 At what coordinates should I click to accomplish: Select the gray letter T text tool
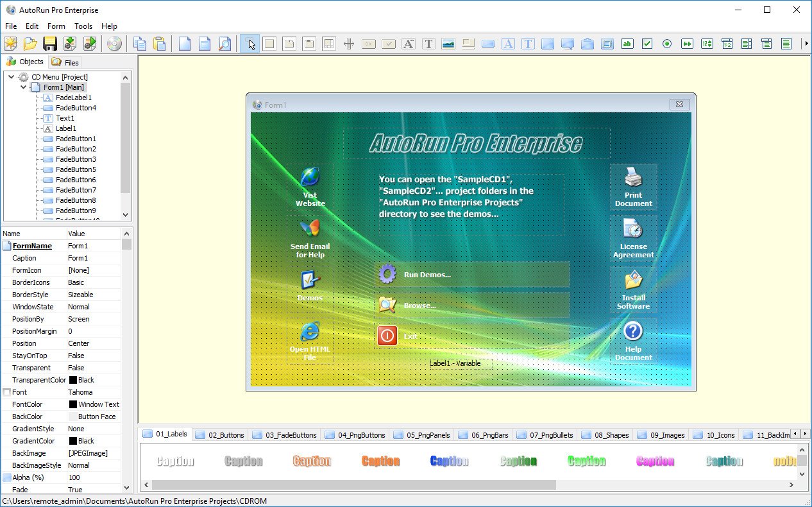tap(428, 44)
